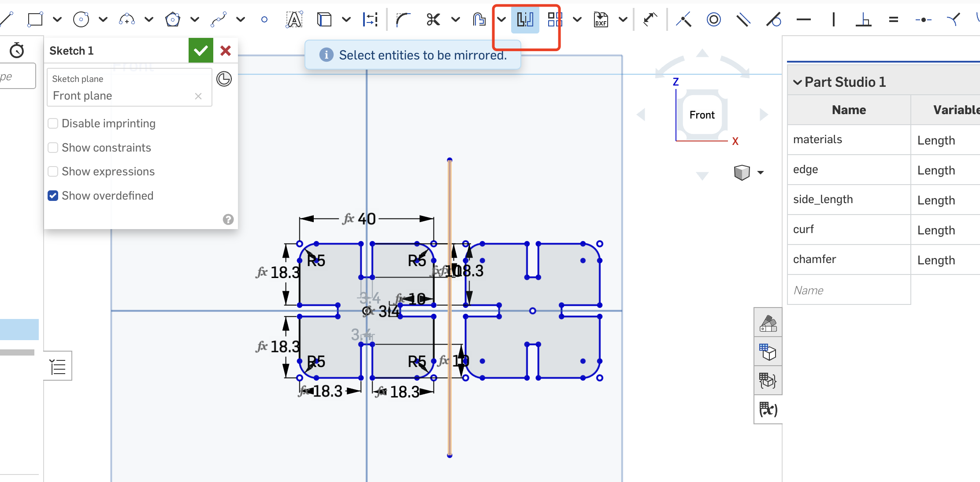Enable Show constraints checkbox

[x=53, y=148]
